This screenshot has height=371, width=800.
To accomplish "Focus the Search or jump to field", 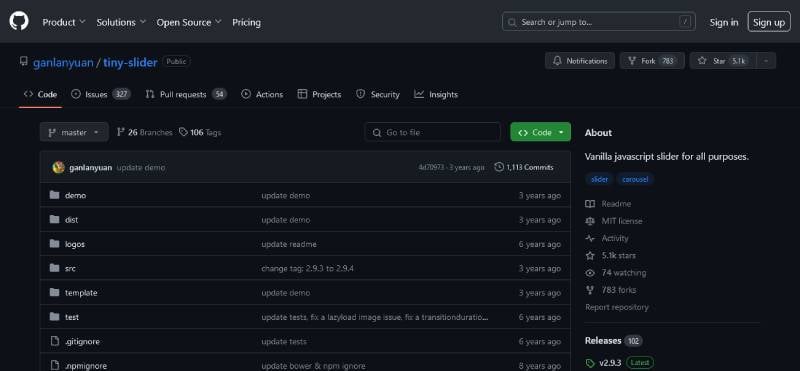I will [598, 22].
